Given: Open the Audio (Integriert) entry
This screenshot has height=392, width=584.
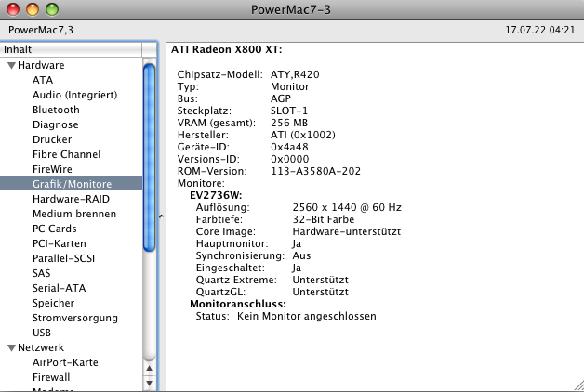Looking at the screenshot, I should (75, 95).
